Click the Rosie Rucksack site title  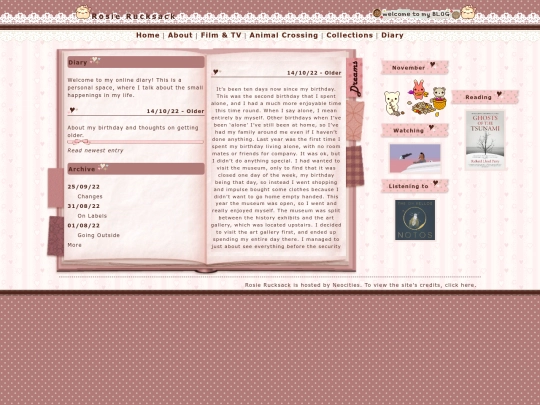click(133, 16)
